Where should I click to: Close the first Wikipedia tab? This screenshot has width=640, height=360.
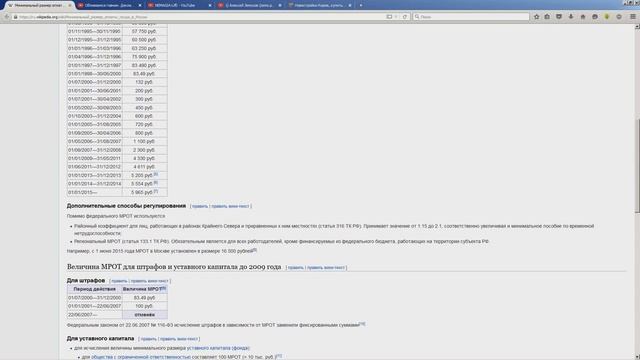(70, 5)
